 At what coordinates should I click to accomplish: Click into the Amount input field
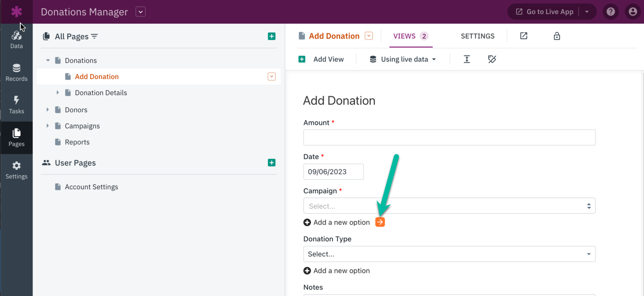point(449,137)
